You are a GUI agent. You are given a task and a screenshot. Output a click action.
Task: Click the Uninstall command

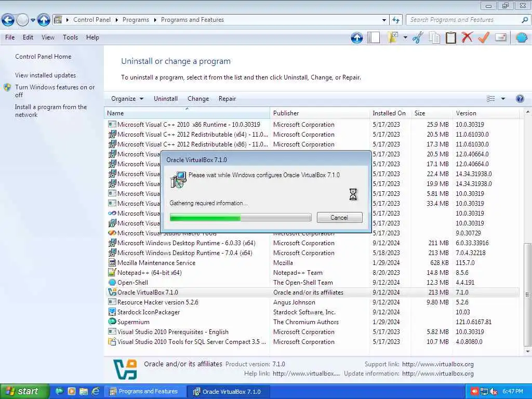point(166,99)
